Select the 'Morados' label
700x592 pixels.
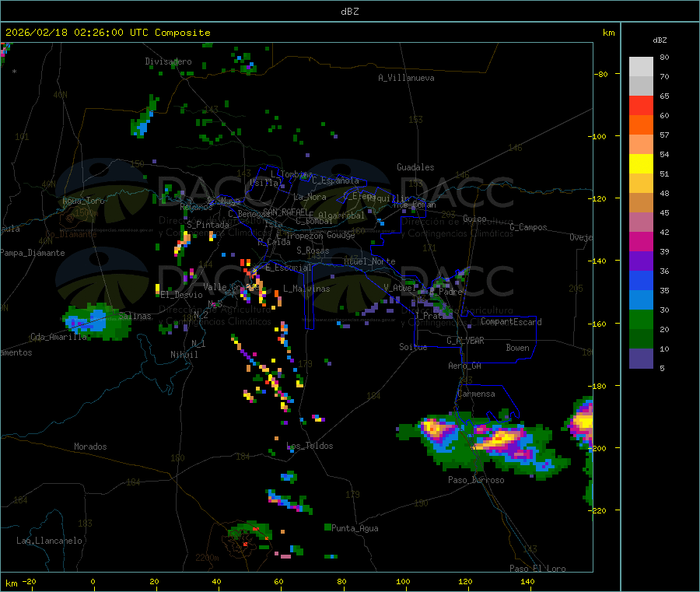pos(90,447)
